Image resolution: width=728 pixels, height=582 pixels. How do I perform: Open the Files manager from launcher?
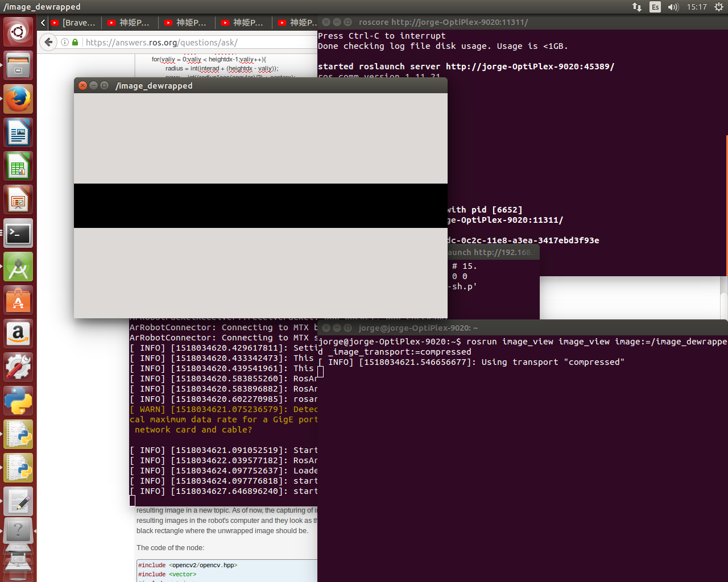tap(18, 65)
